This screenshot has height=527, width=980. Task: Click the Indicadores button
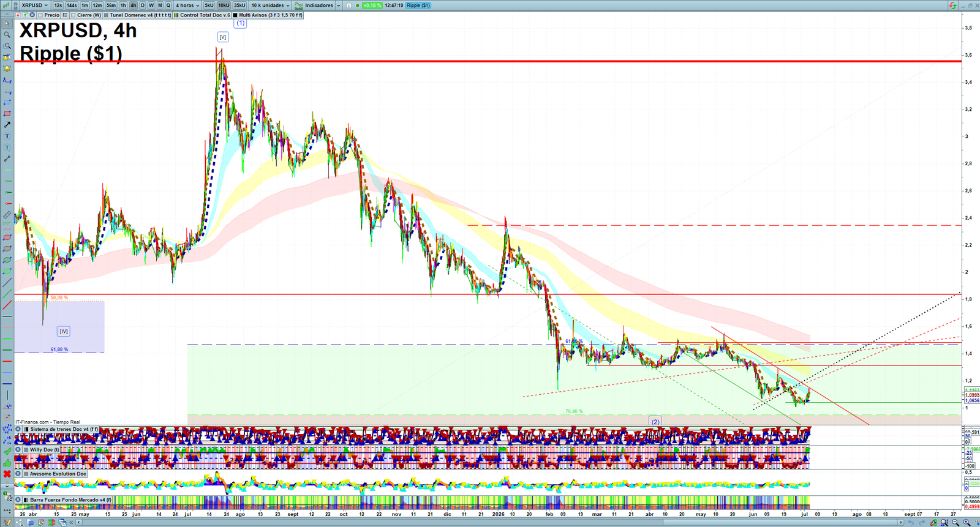point(314,6)
